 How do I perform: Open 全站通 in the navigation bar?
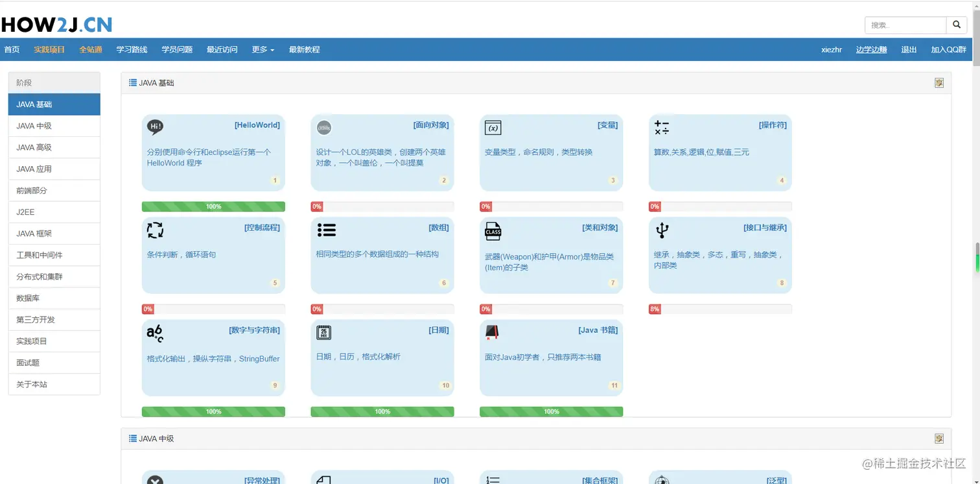point(91,49)
